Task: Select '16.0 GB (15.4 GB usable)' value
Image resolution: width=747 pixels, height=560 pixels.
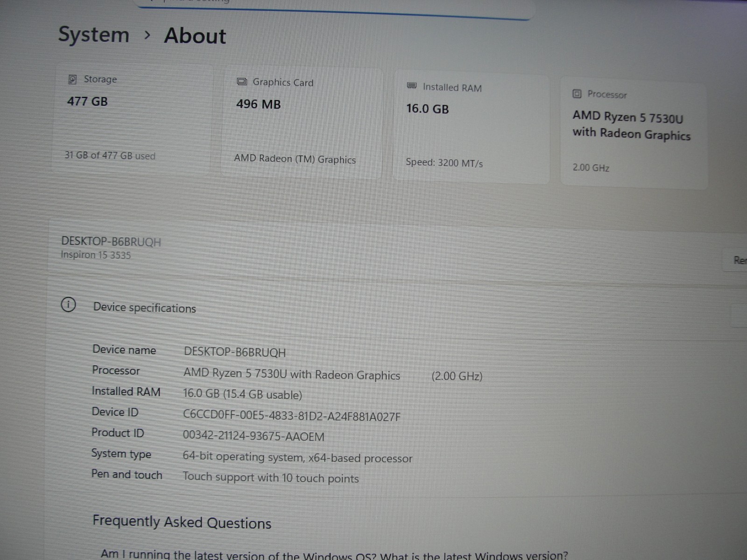Action: point(242,394)
